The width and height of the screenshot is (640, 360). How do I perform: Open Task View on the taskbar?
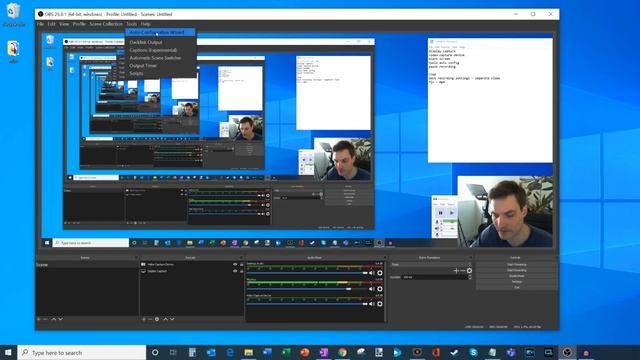[x=173, y=353]
